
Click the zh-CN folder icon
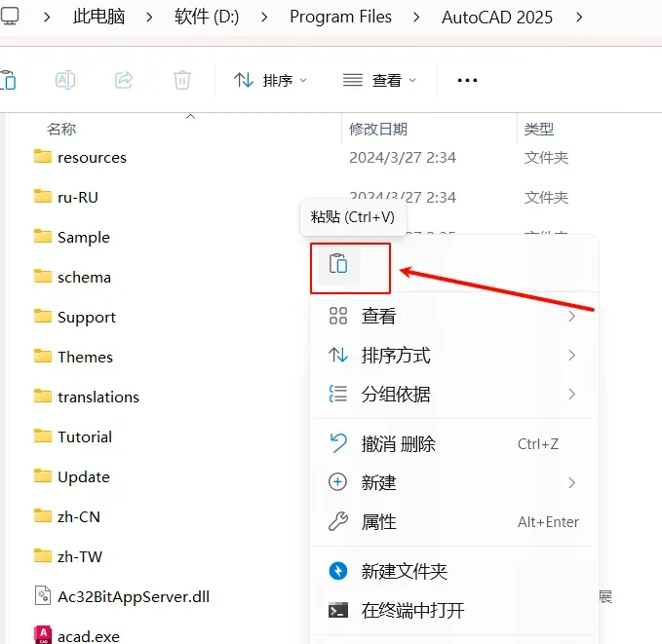click(x=43, y=515)
